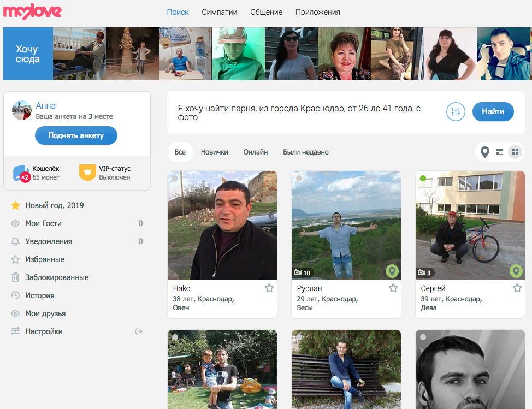This screenshot has width=532, height=409.
Task: Open Сергей's photo with bicycle
Action: point(470,225)
